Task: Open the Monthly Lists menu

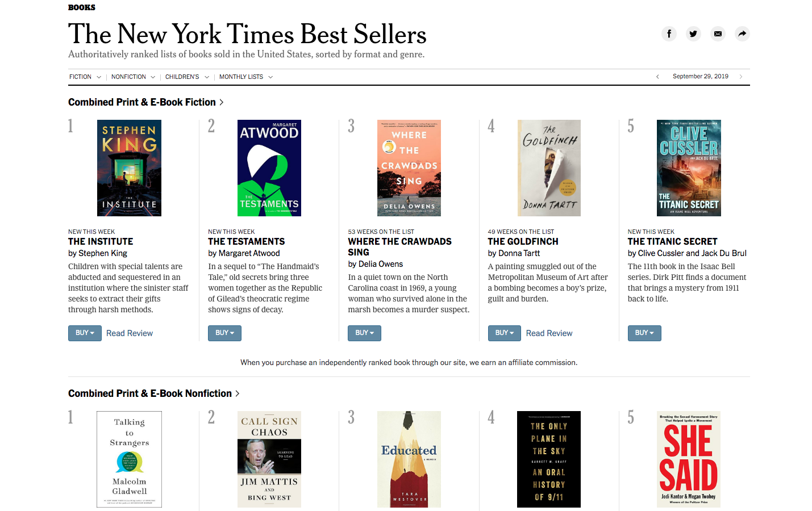Action: 245,77
